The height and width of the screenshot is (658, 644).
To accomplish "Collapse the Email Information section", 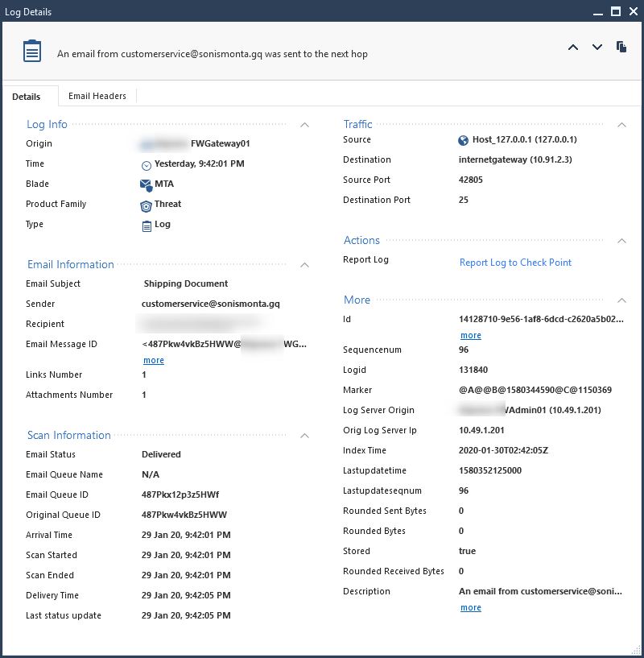I will pyautogui.click(x=304, y=265).
